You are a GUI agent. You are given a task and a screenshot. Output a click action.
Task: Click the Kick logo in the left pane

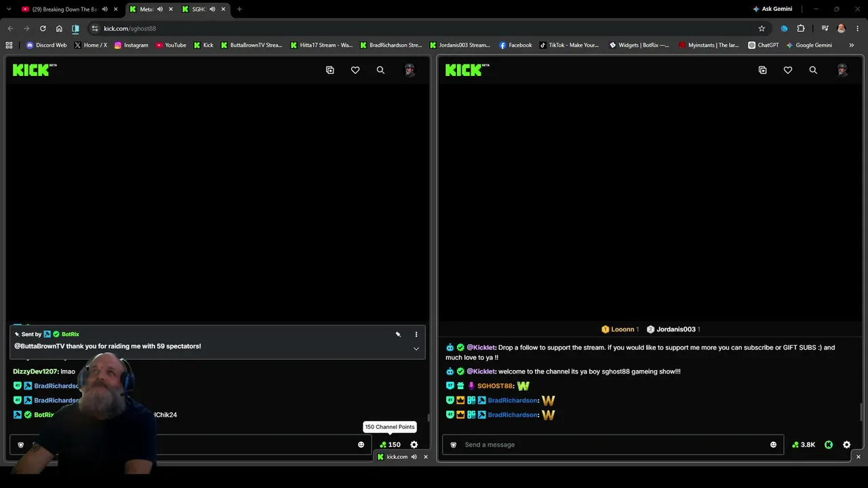(34, 70)
